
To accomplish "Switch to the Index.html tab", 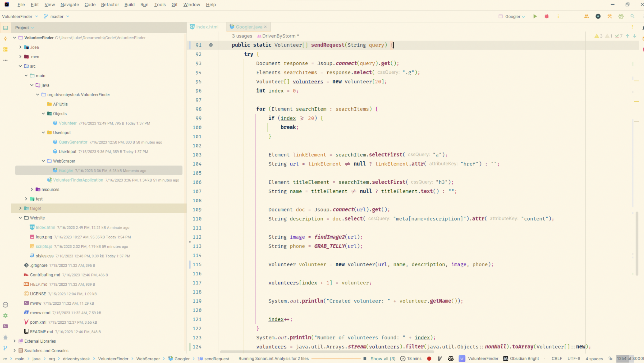I will [207, 27].
